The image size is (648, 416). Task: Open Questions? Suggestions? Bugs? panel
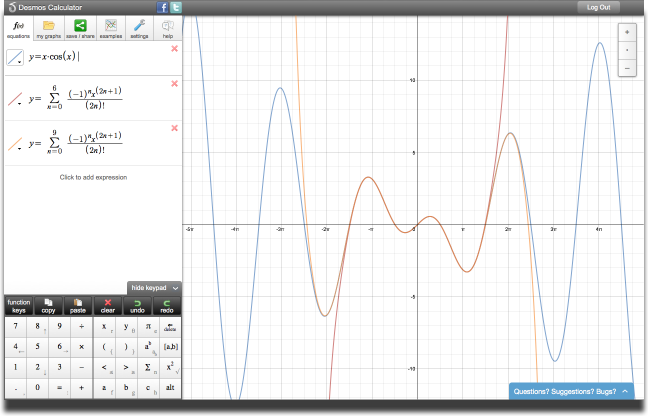point(571,391)
